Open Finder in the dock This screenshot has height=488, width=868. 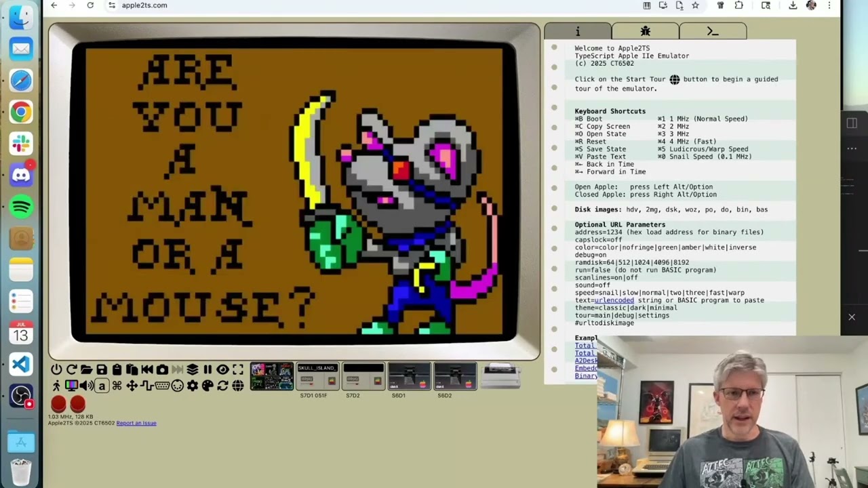[x=21, y=17]
